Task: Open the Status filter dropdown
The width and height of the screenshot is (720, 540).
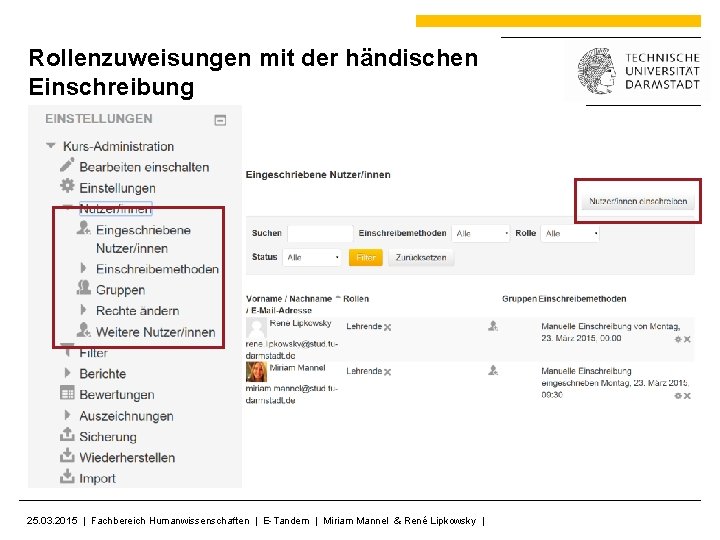Action: pos(312,257)
